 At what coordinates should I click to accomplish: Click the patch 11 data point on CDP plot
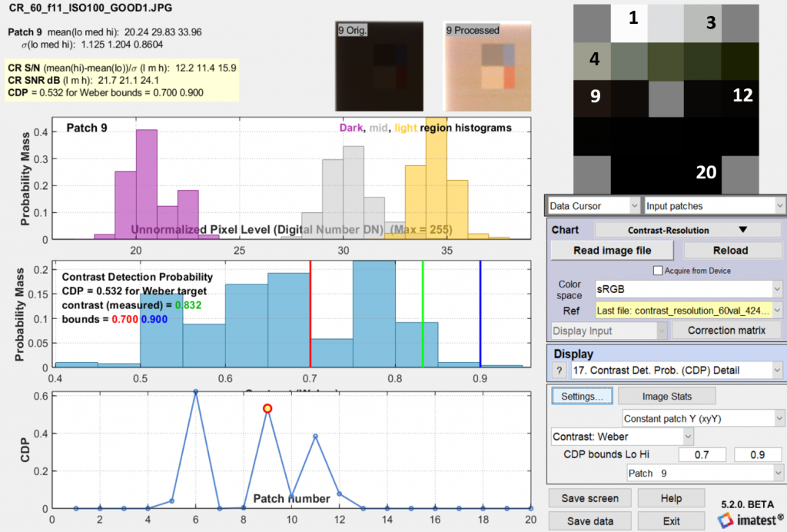(x=315, y=436)
